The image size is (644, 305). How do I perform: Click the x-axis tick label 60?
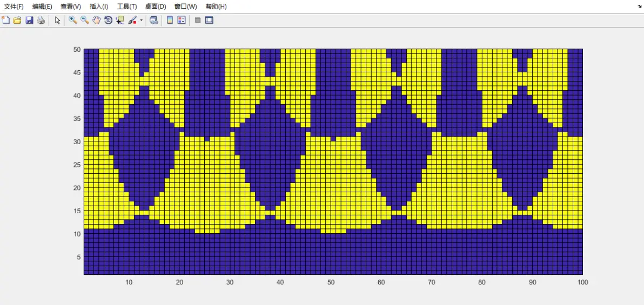(381, 282)
